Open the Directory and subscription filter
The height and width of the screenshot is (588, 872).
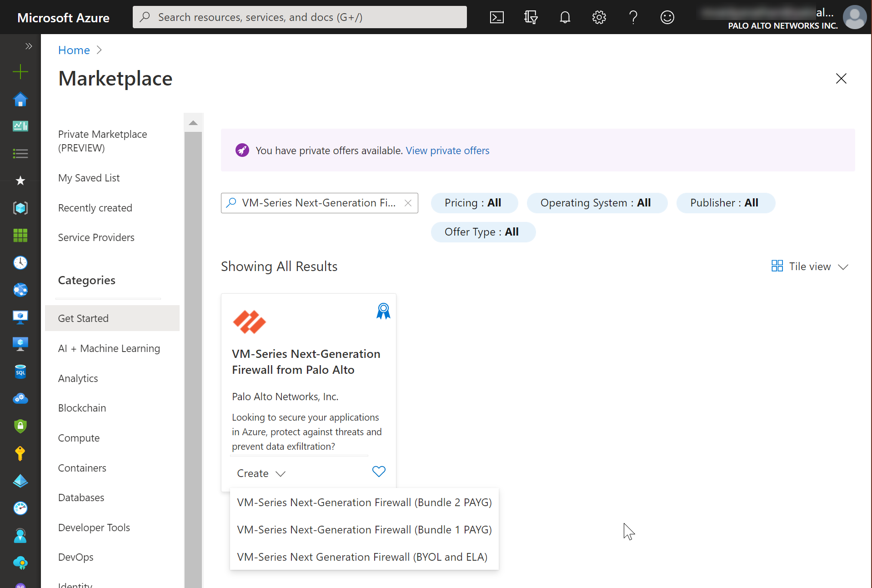point(531,17)
